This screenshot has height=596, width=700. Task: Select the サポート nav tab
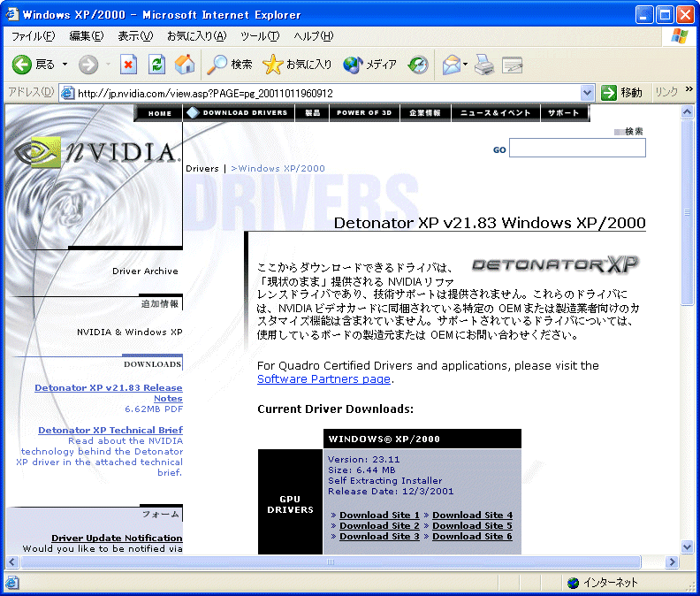click(564, 113)
